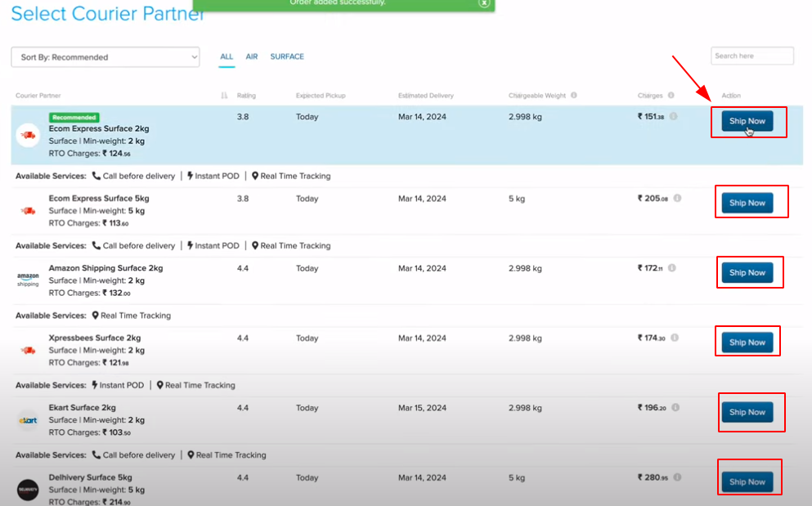
Task: Switch to the SURFACE couriers tab
Action: pyautogui.click(x=287, y=56)
